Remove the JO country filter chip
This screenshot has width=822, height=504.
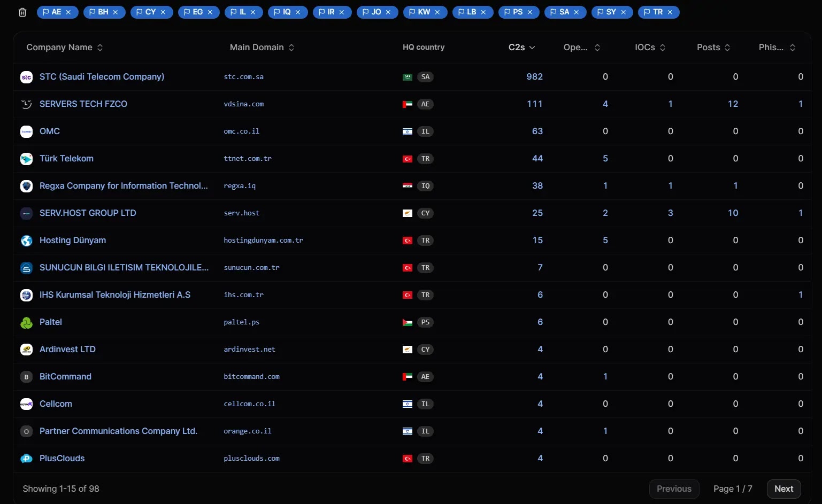pyautogui.click(x=388, y=12)
